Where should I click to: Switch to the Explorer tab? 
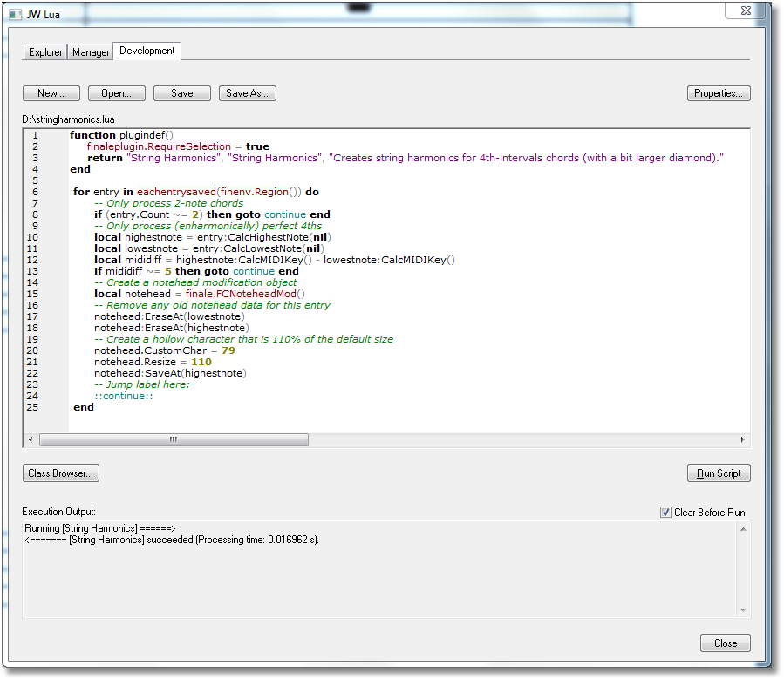click(x=44, y=52)
